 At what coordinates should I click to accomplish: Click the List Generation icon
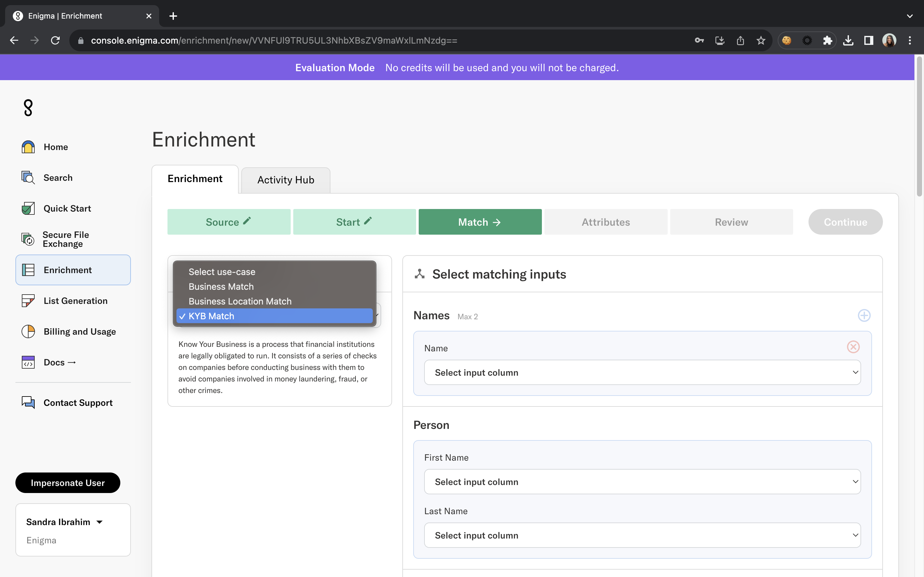click(x=28, y=301)
